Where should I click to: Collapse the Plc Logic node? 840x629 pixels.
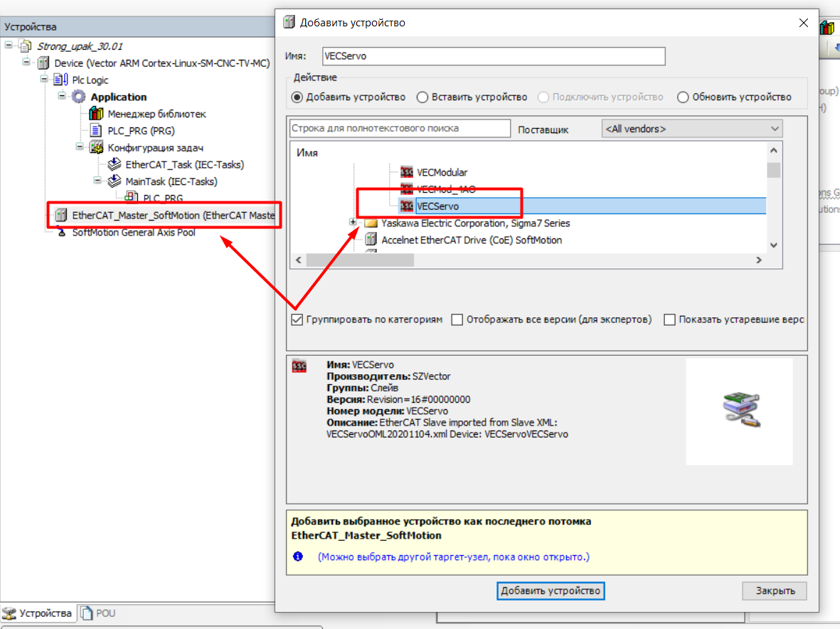tap(45, 79)
